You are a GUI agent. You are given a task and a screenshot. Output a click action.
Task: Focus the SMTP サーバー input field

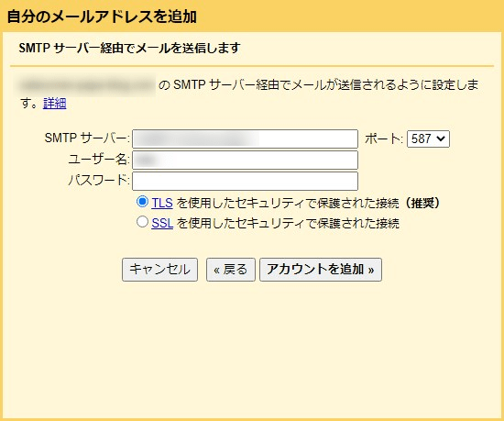point(245,138)
